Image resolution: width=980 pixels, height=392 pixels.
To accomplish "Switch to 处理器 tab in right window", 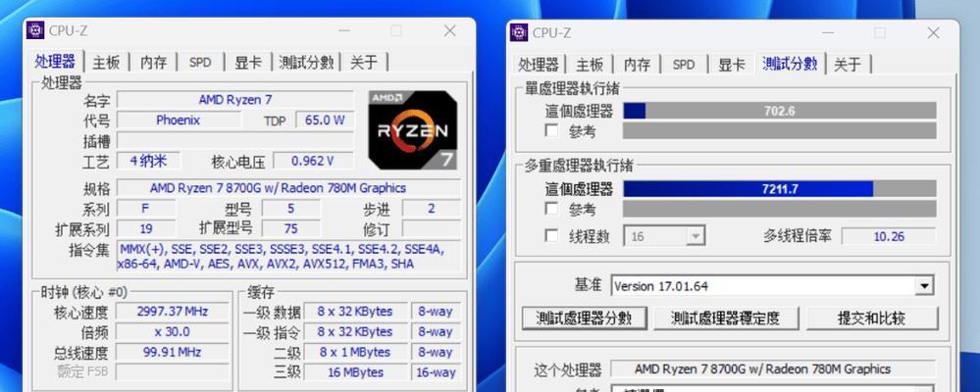I will pos(539,65).
